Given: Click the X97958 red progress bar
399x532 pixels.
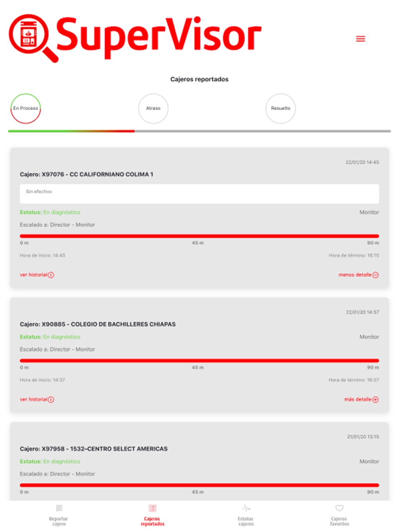Looking at the screenshot, I should [x=199, y=485].
